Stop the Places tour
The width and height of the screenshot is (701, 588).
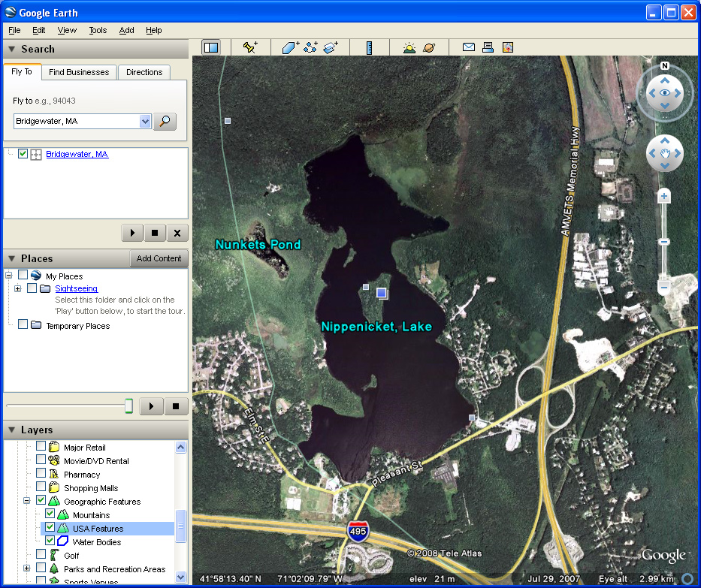pos(176,406)
